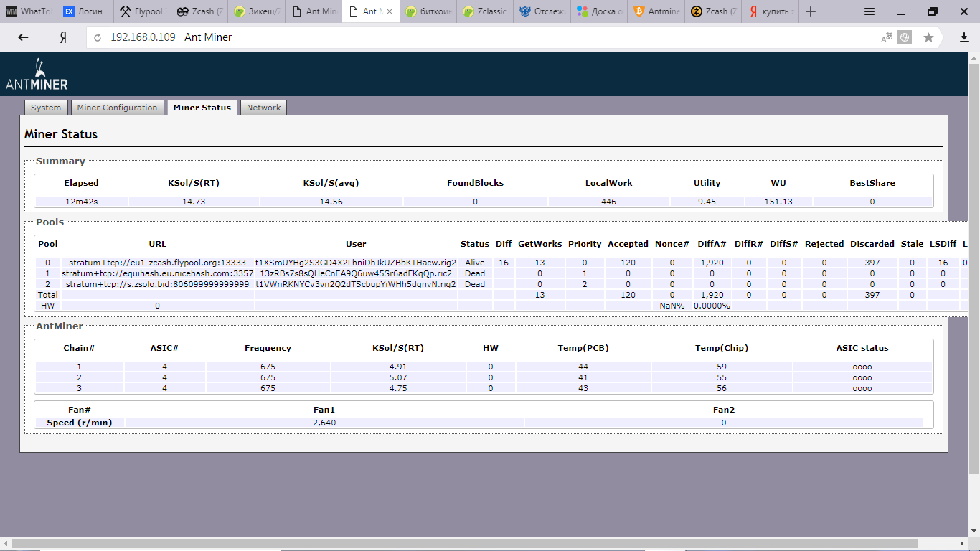This screenshot has height=551, width=980.
Task: Click chain 2 Temp(PCB) value 41
Action: (583, 377)
